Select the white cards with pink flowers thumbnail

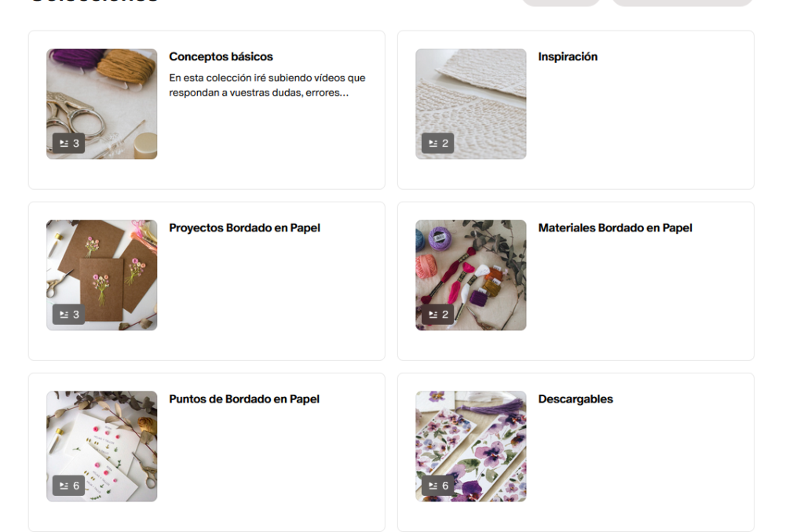(101, 446)
